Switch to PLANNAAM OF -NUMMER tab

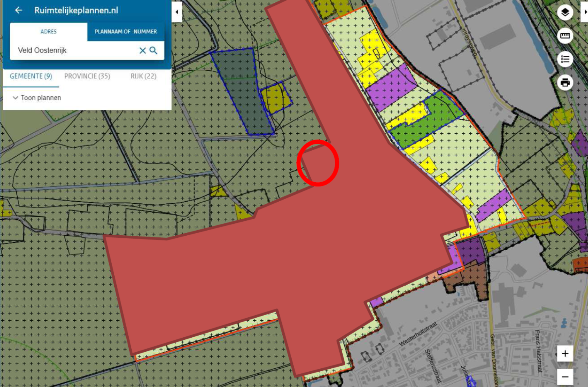pos(126,32)
